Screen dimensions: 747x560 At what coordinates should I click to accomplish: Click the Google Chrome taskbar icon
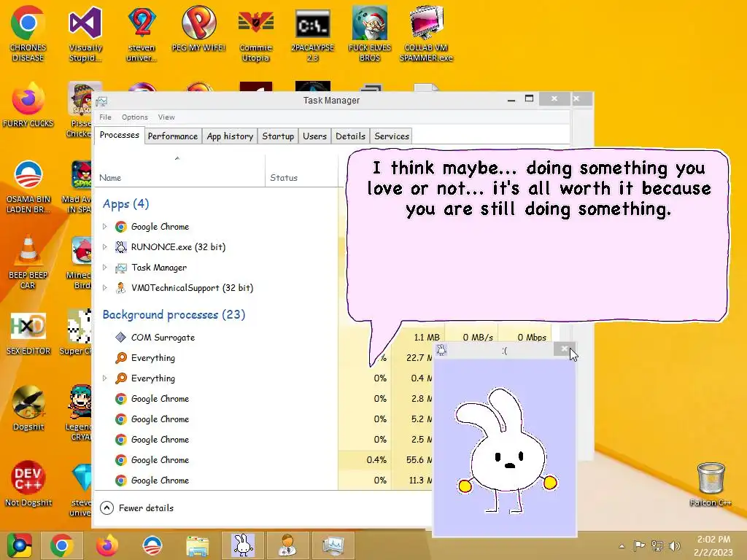[62, 545]
